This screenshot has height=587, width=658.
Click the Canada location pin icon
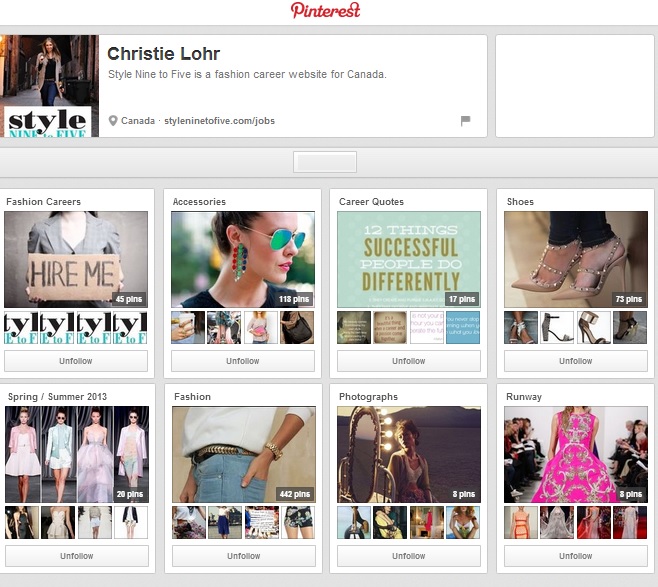tap(113, 121)
